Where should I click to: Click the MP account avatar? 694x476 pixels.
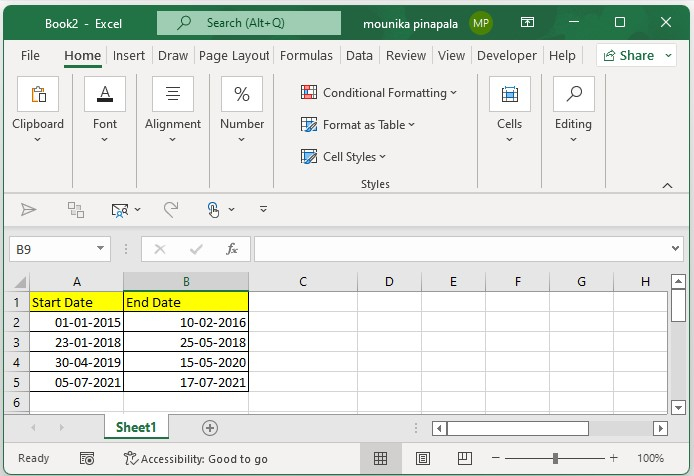pos(481,23)
